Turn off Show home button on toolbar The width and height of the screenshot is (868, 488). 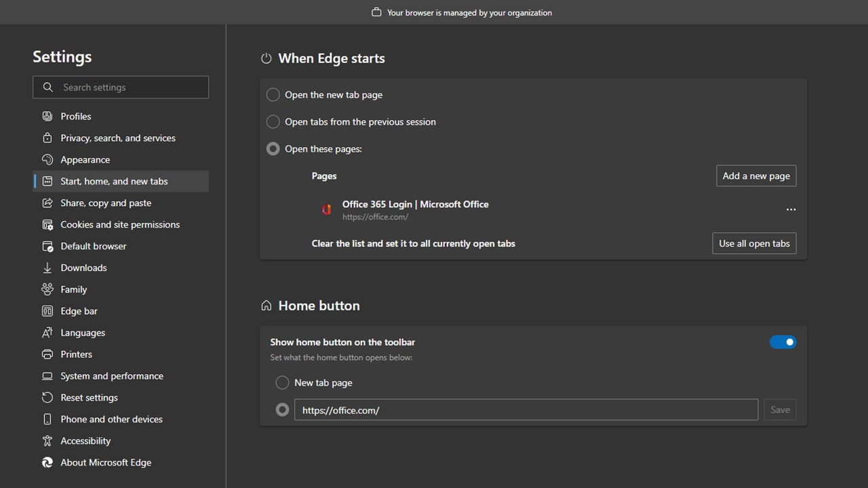783,342
